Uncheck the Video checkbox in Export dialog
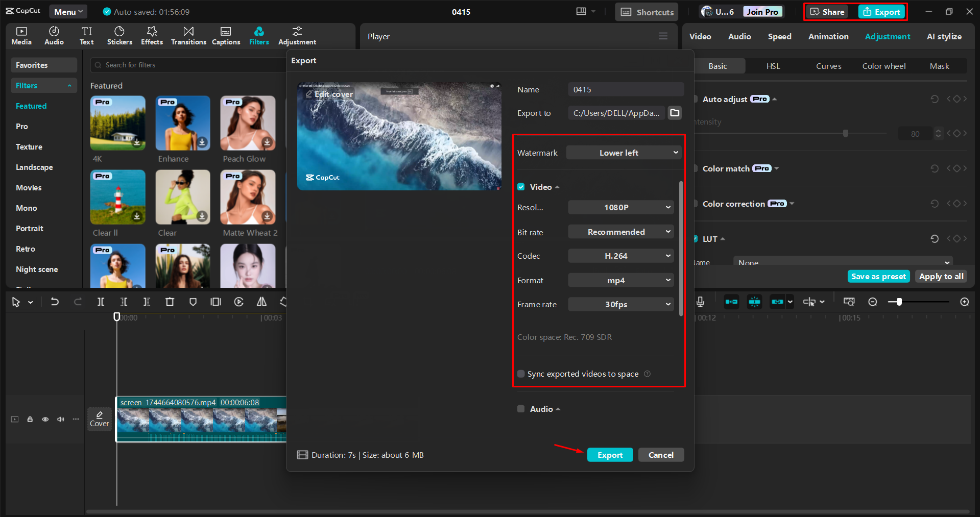The height and width of the screenshot is (517, 980). pyautogui.click(x=521, y=187)
